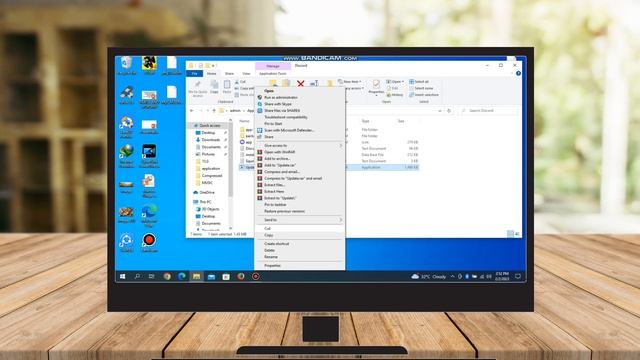
Task: Click the address bar Refresh icon
Action: click(x=449, y=111)
